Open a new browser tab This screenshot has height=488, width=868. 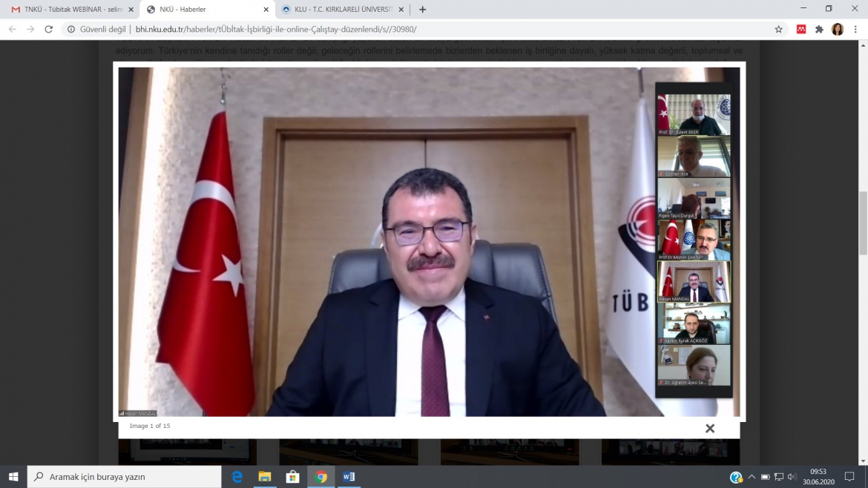tap(423, 10)
